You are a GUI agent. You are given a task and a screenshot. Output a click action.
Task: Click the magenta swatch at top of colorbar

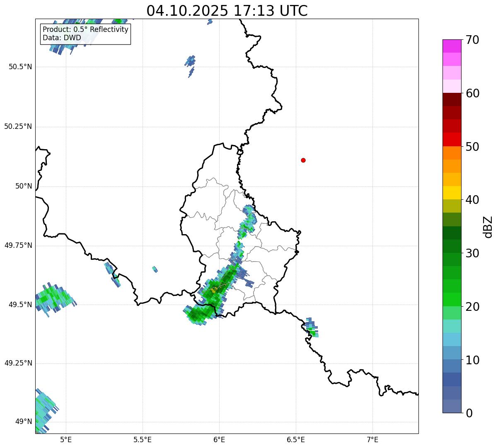pyautogui.click(x=452, y=46)
